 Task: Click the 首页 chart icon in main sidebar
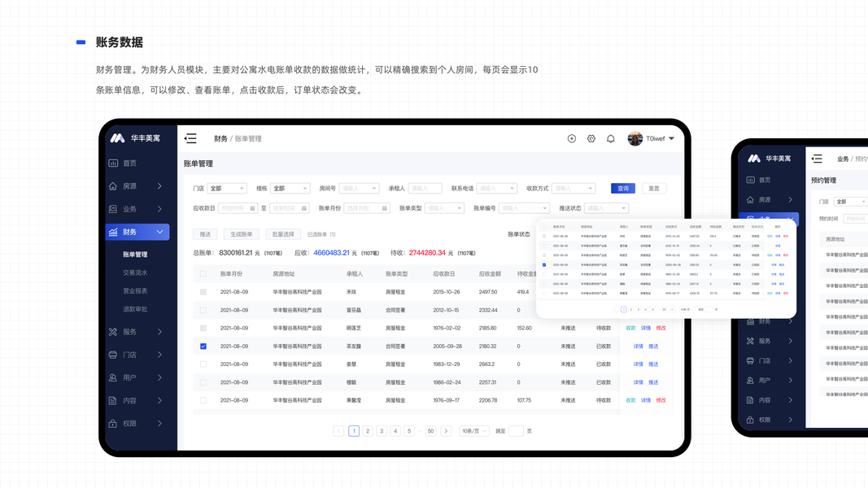pos(113,163)
